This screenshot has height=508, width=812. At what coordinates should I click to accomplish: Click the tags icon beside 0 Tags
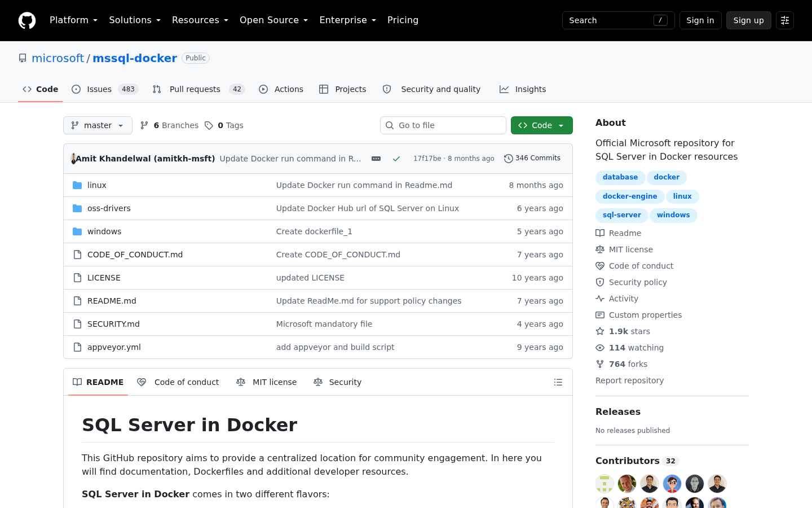[209, 125]
